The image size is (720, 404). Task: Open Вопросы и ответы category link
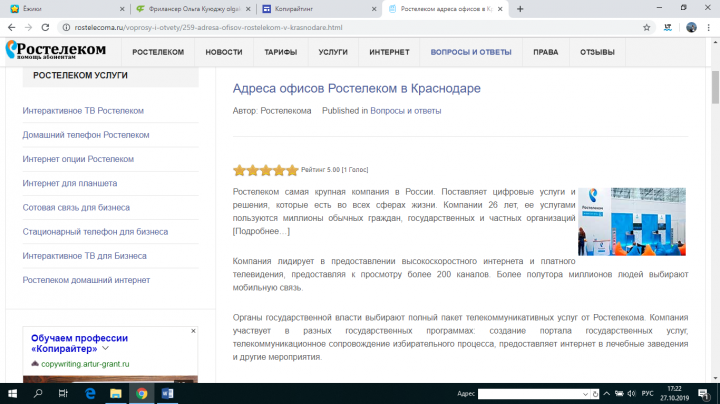click(x=405, y=111)
